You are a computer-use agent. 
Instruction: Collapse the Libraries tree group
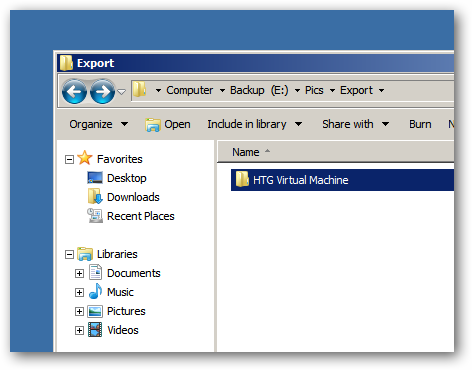pos(69,255)
